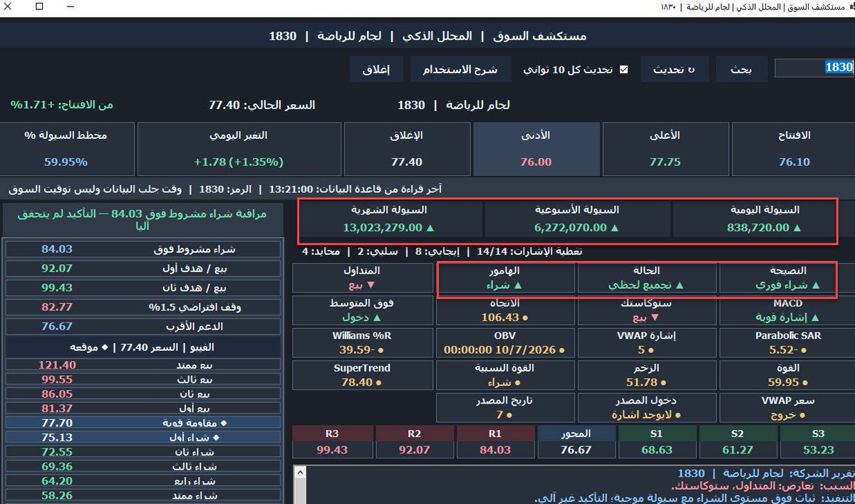Click the الهامور cell showing شراء
Image resolution: width=855 pixels, height=504 pixels.
click(505, 278)
